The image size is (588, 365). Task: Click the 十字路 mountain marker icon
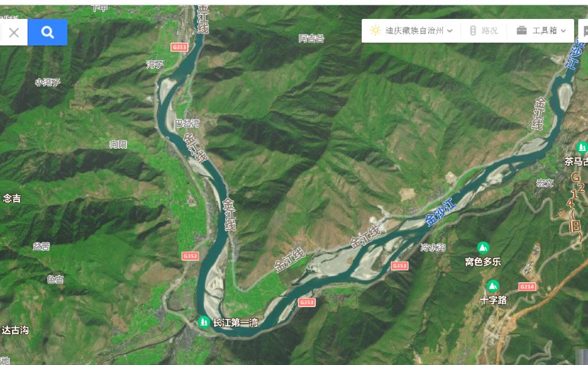tap(493, 286)
